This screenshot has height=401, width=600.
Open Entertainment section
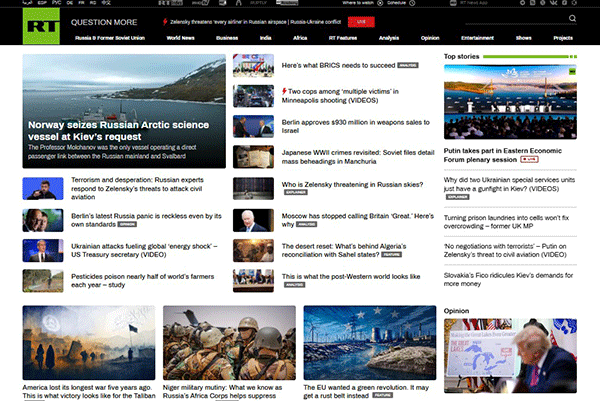[477, 38]
